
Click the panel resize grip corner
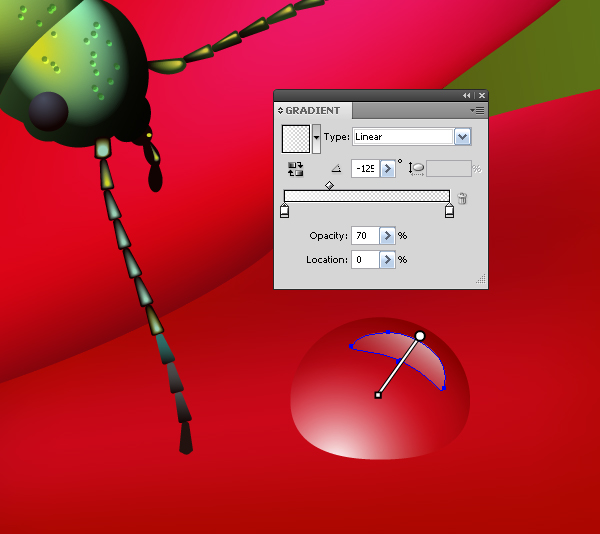pos(481,279)
